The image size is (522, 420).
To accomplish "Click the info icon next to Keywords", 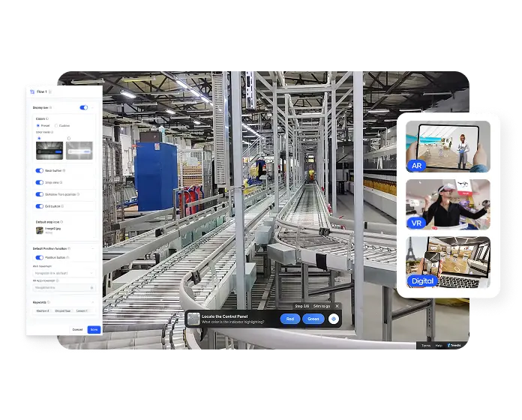I will 49,302.
